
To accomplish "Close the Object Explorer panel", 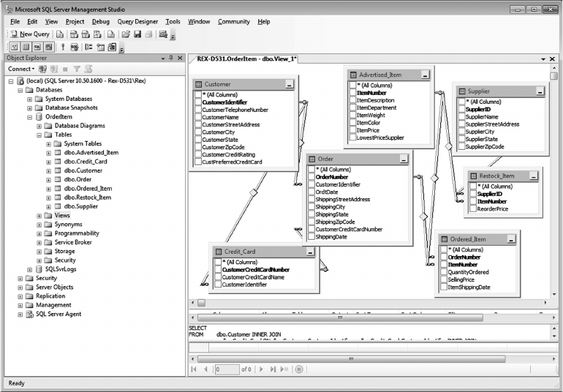I will tap(180, 58).
